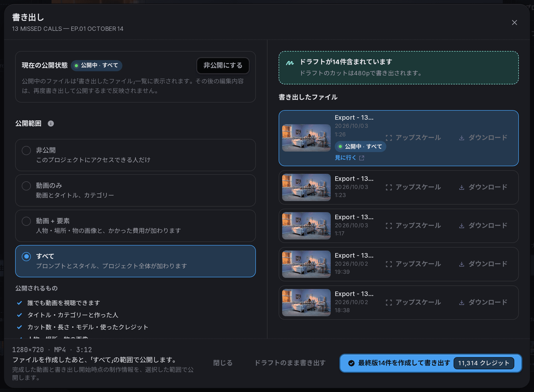The height and width of the screenshot is (392, 534).
Task: Open thumbnail of the 1:17 export
Action: coord(306,226)
